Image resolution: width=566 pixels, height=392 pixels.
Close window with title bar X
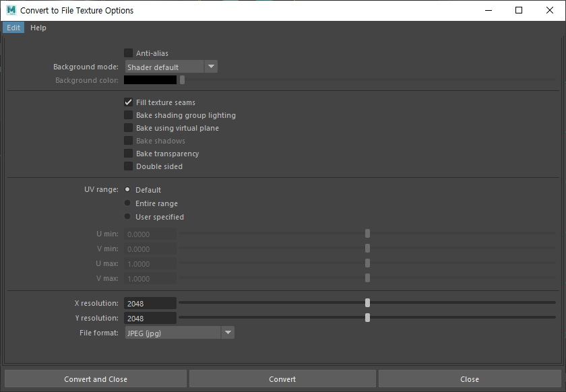click(549, 10)
